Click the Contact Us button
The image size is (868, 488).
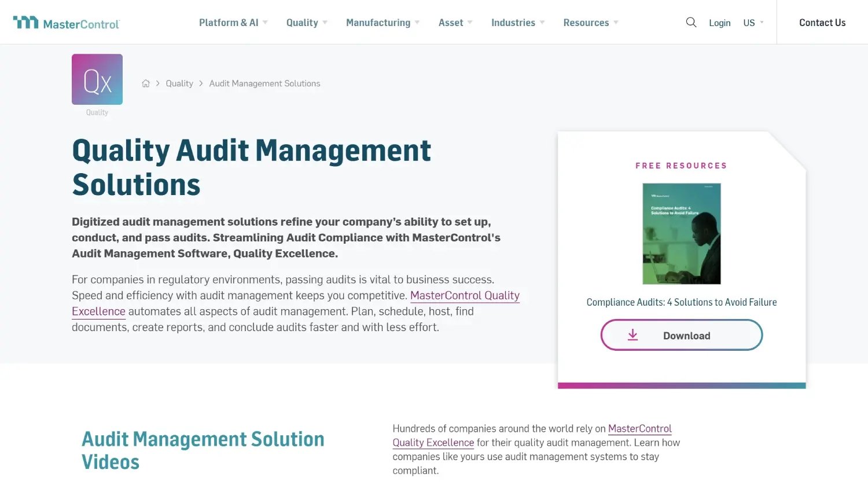(822, 23)
